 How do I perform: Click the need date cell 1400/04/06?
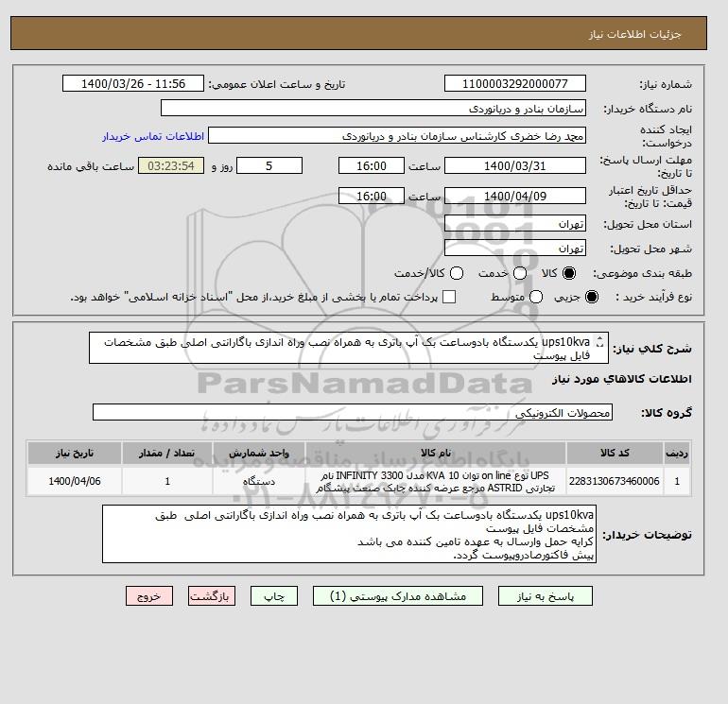[75, 481]
